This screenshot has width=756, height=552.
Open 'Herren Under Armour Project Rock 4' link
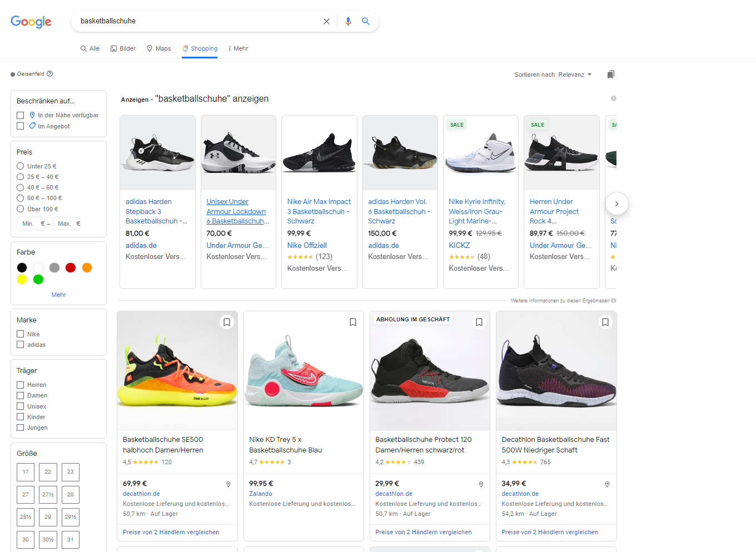tap(554, 211)
